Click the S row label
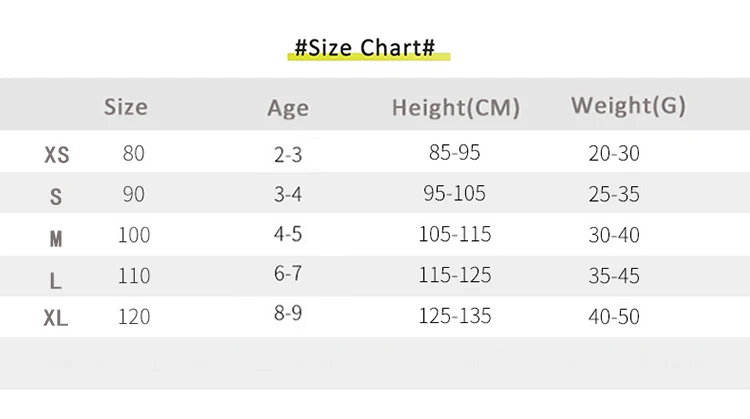This screenshot has width=750, height=419. pos(56,197)
